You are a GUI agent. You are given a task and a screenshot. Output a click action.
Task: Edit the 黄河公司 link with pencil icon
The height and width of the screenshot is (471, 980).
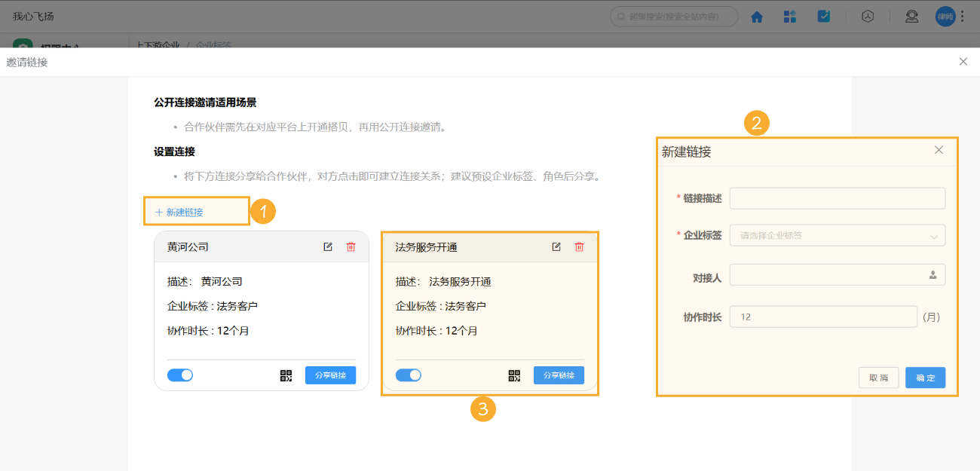point(328,246)
